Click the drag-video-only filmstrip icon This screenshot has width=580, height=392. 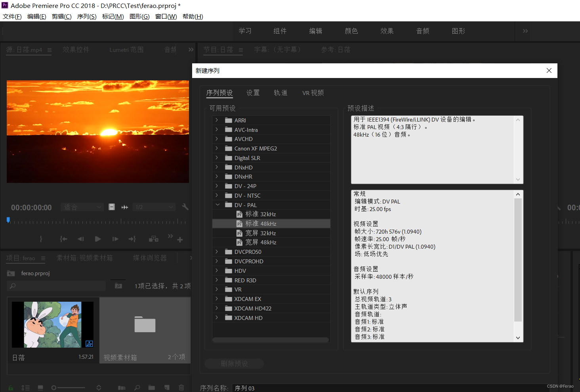tap(112, 207)
